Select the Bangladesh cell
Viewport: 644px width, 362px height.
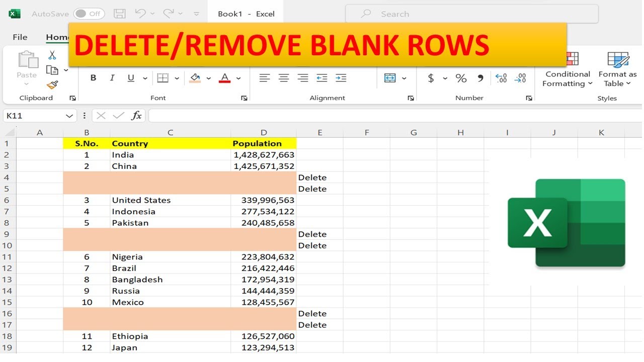point(171,280)
